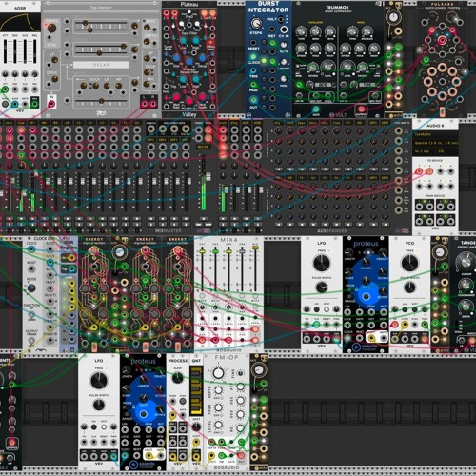Click the third-row Proteus Lambda knob
The image size is (476, 476).
click(x=366, y=262)
